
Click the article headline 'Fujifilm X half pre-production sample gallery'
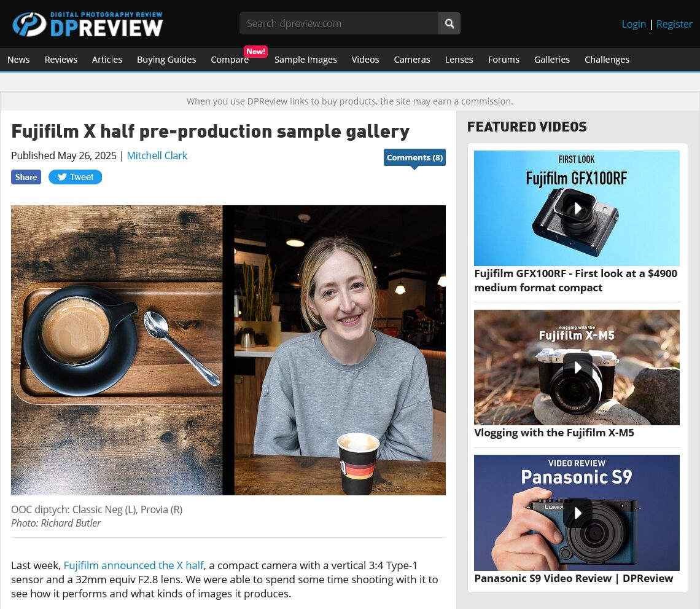pos(210,132)
